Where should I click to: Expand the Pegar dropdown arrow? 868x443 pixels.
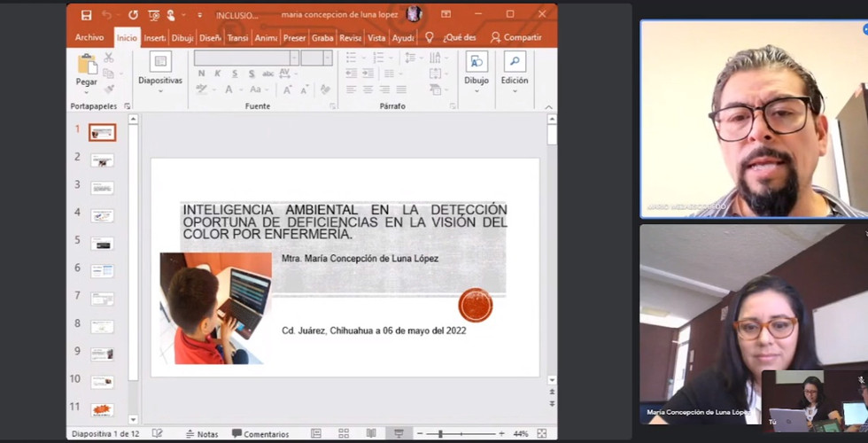point(87,92)
